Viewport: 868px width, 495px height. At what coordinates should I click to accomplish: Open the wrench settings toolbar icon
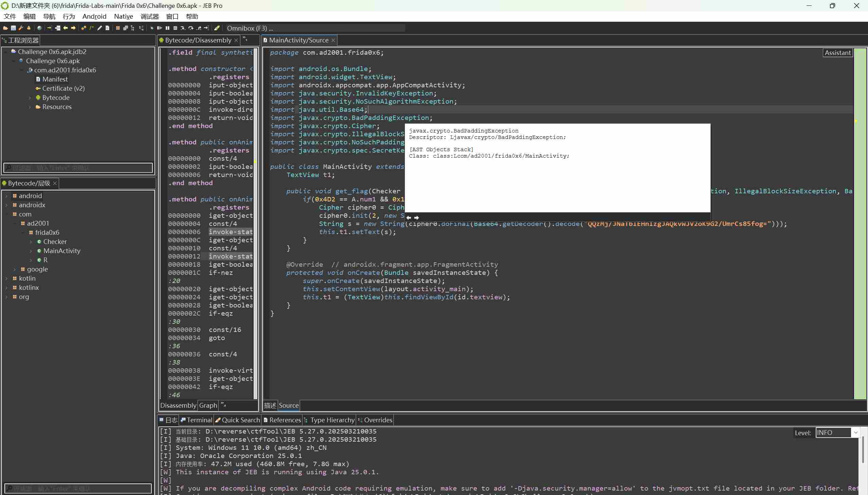pos(21,28)
